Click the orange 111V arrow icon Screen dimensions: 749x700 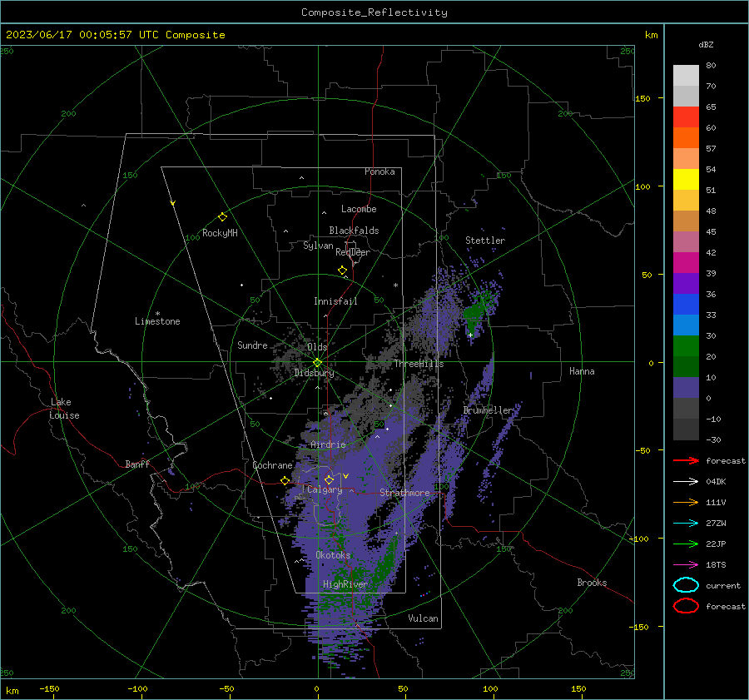pyautogui.click(x=686, y=502)
